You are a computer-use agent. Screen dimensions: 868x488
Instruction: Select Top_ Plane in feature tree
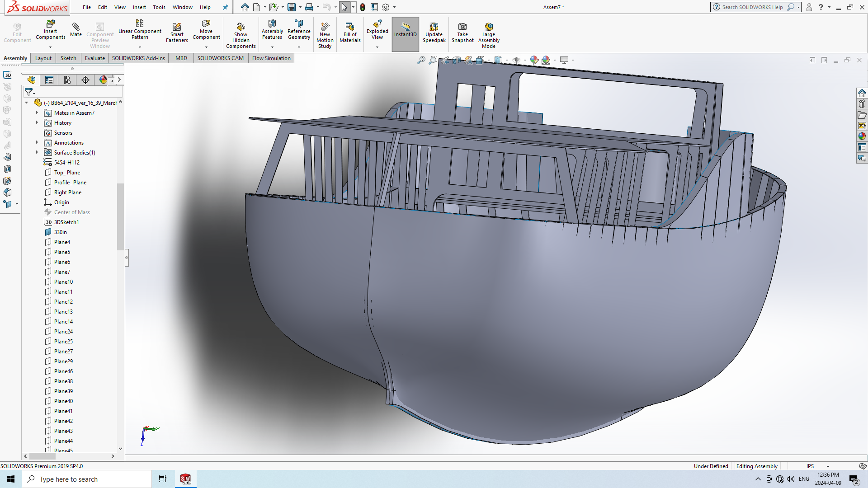67,173
